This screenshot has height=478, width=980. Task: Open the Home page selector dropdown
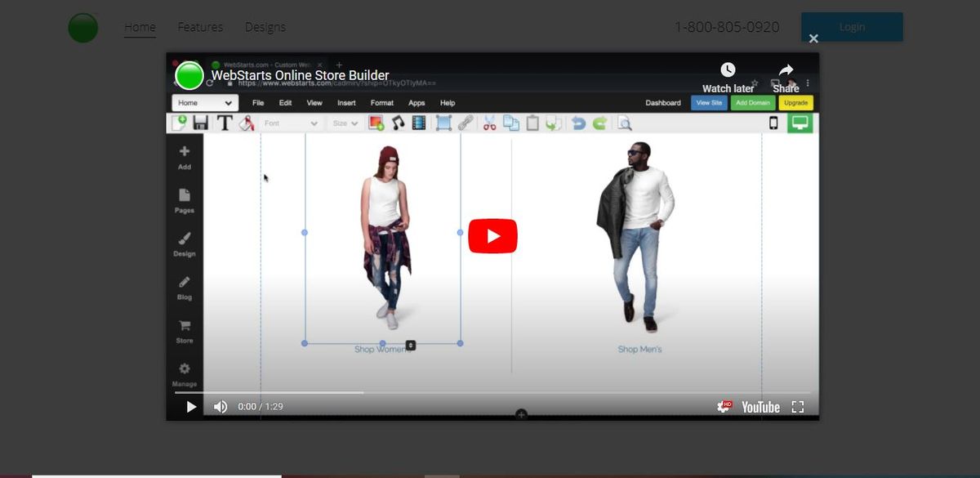tap(203, 102)
